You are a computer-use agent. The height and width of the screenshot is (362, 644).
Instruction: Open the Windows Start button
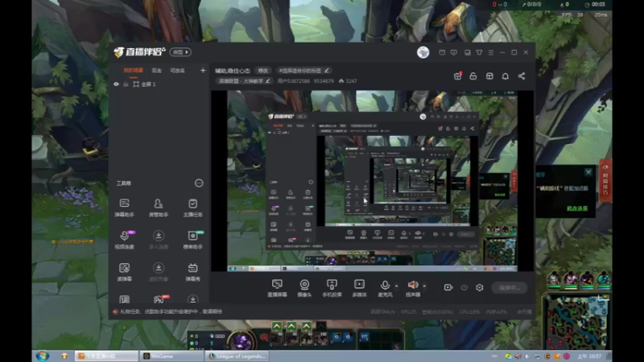pos(43,356)
